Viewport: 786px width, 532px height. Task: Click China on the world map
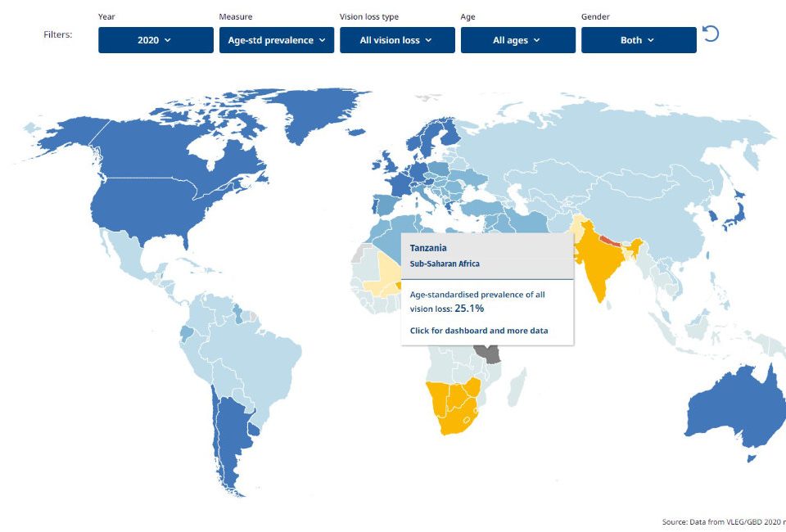pyautogui.click(x=652, y=220)
